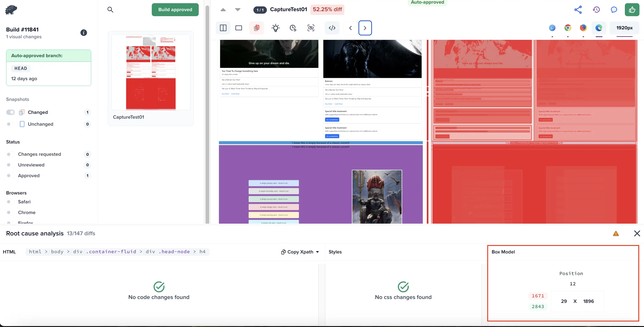This screenshot has height=327, width=644.
Task: Select the Chrome browser tab
Action: pos(567,28)
